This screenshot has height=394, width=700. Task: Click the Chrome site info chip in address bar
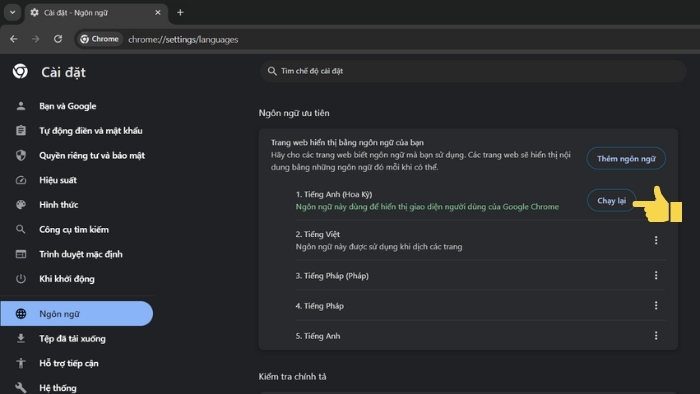pos(99,39)
